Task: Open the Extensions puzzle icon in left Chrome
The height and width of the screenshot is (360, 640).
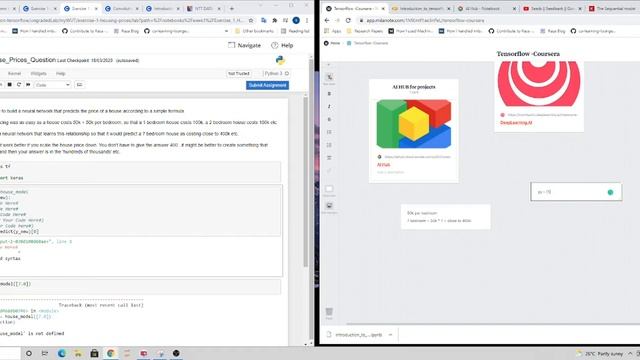Action: pyautogui.click(x=275, y=20)
